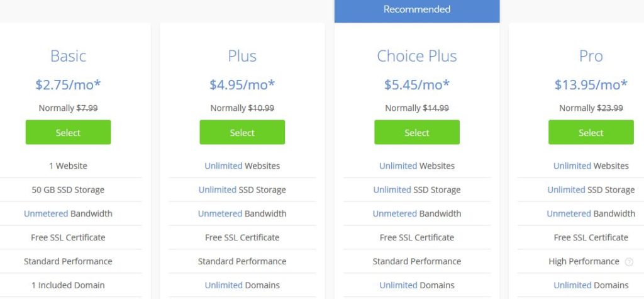Click the $13.95/mo Pro price
Viewport: 644px width, 299px height.
pyautogui.click(x=591, y=84)
